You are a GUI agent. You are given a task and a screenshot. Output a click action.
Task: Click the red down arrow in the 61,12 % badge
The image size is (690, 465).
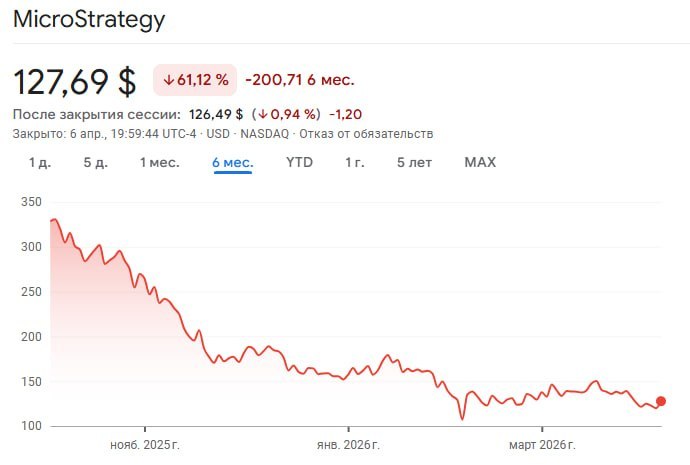[169, 80]
